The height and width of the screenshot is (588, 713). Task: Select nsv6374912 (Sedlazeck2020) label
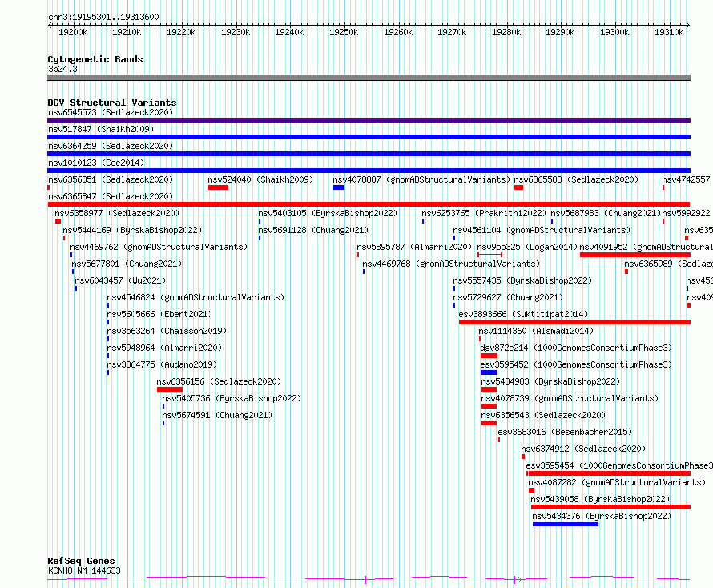(x=583, y=449)
